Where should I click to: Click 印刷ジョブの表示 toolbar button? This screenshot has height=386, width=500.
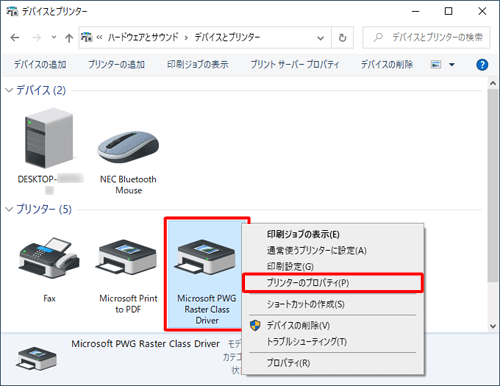click(198, 64)
